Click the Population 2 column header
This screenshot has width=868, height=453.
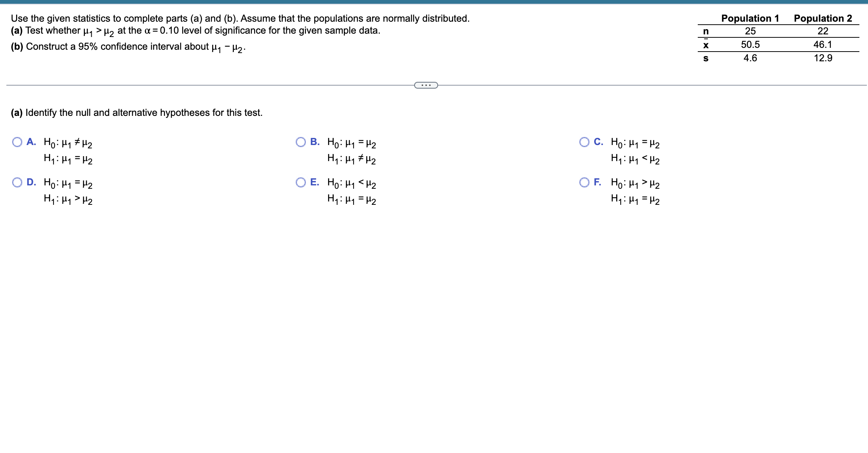[x=823, y=18]
